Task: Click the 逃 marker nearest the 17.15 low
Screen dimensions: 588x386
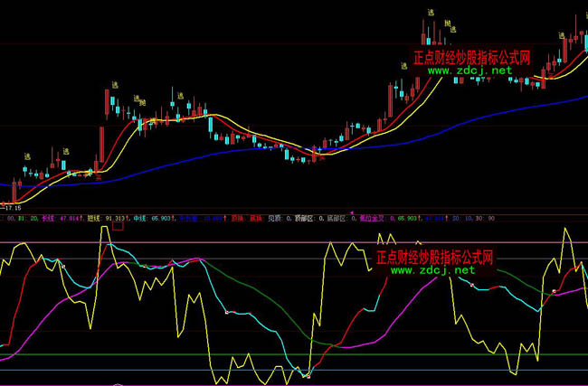Action: (x=24, y=155)
